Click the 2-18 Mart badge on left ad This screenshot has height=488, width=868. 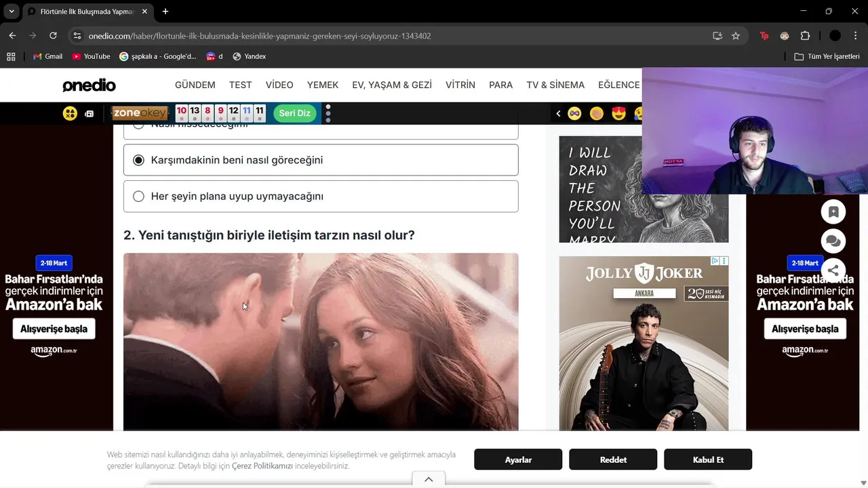pyautogui.click(x=54, y=263)
